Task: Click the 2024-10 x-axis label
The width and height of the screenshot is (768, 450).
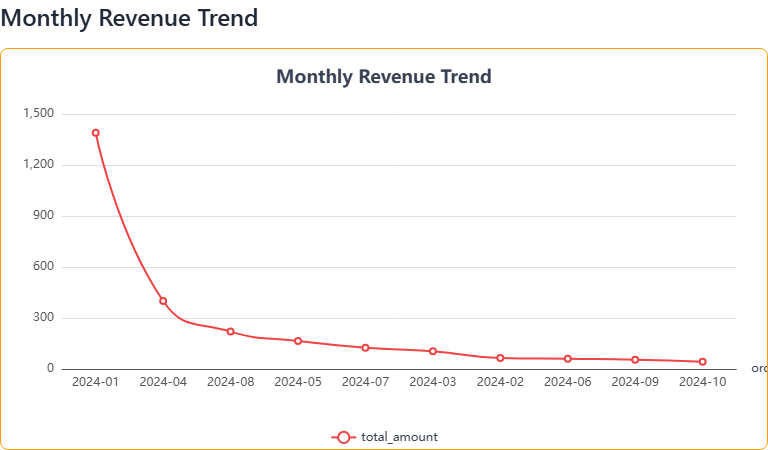Action: point(702,382)
